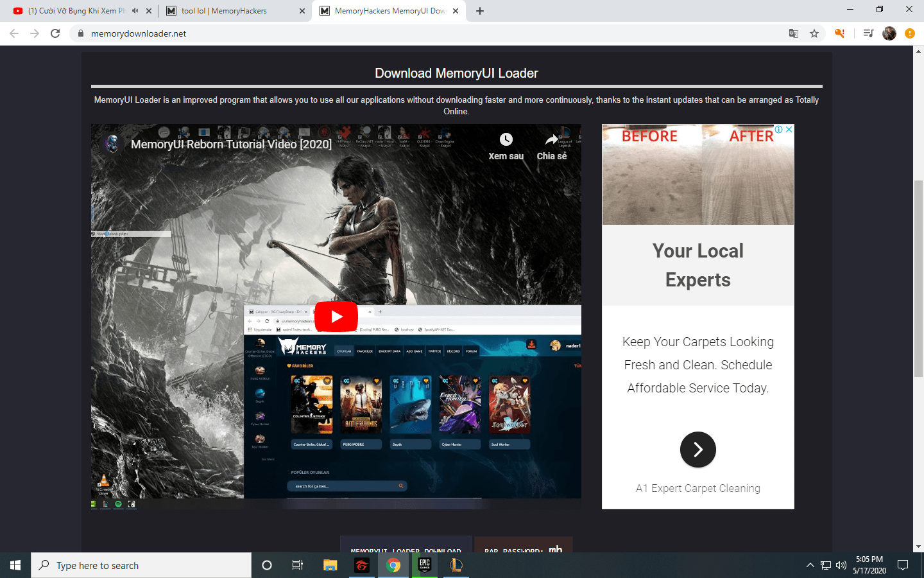Open the media control playlist icon
Viewport: 924px width, 578px height.
(x=868, y=33)
